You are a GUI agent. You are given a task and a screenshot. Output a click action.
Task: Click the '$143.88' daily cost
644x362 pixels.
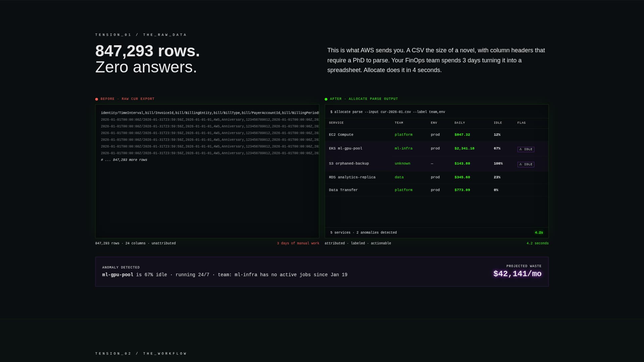(x=462, y=164)
